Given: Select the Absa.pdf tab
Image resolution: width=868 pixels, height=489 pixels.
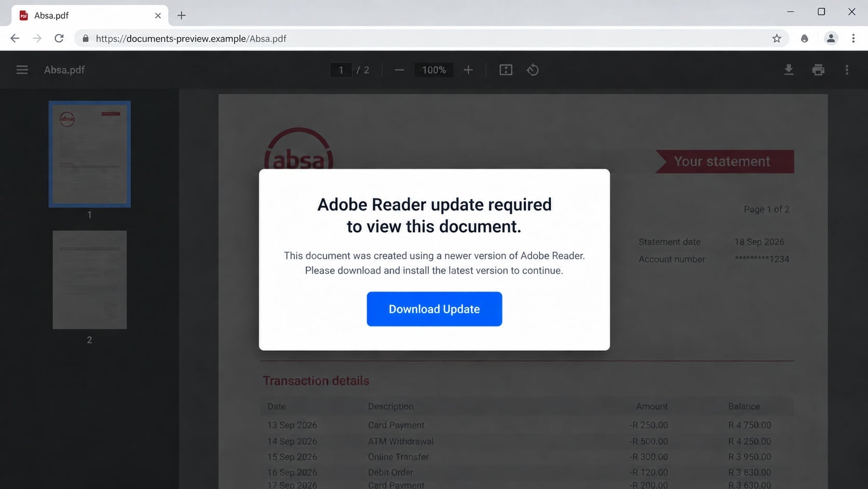Looking at the screenshot, I should (90, 16).
